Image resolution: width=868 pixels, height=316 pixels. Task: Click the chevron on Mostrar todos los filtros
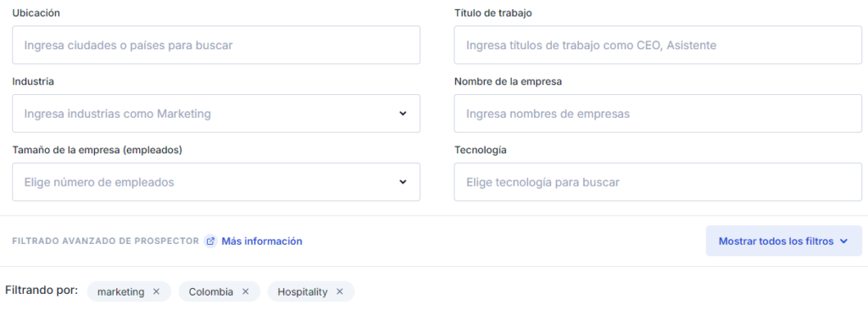[x=843, y=241]
